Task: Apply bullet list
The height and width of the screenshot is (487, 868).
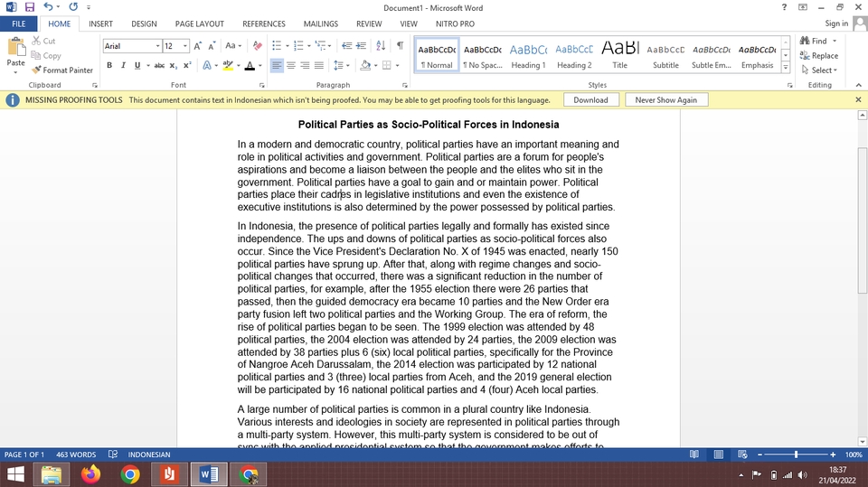Action: point(277,46)
